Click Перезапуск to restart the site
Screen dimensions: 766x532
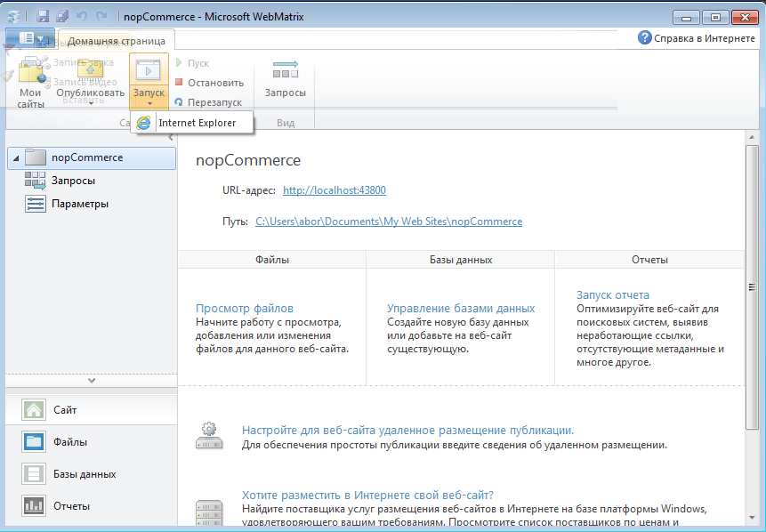click(208, 102)
